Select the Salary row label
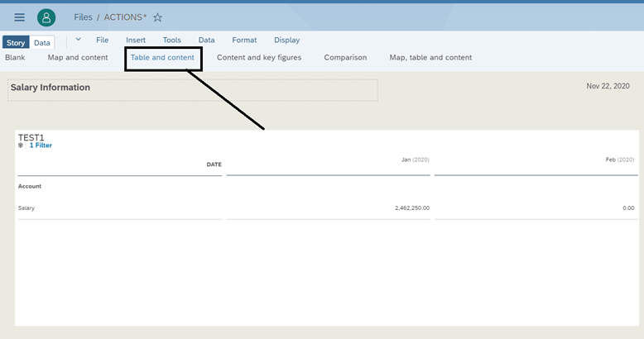Image resolution: width=644 pixels, height=339 pixels. 26,208
